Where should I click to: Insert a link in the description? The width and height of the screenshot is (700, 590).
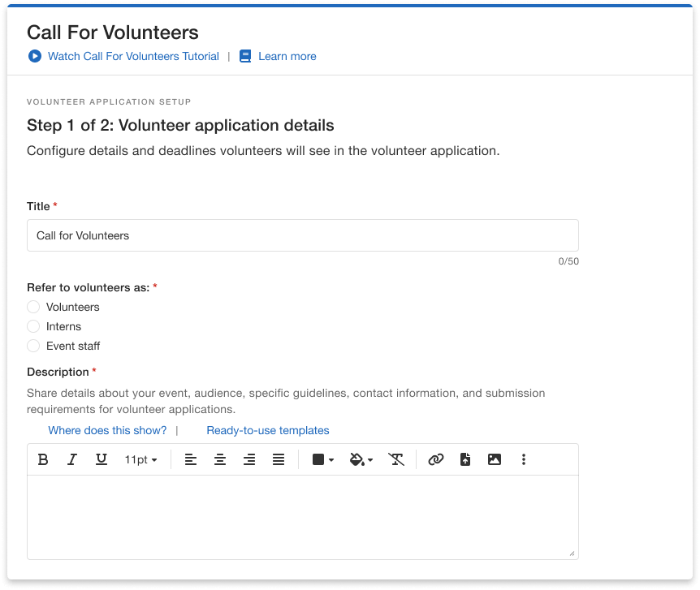[x=436, y=459]
